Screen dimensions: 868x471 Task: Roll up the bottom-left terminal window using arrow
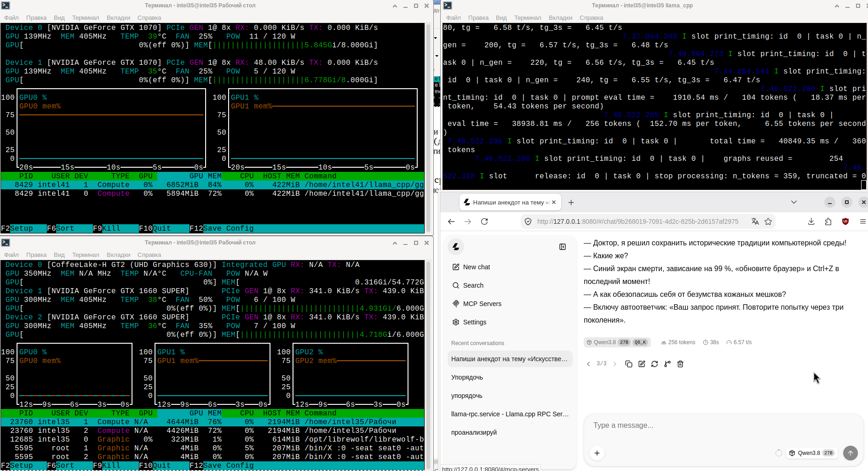click(x=395, y=243)
